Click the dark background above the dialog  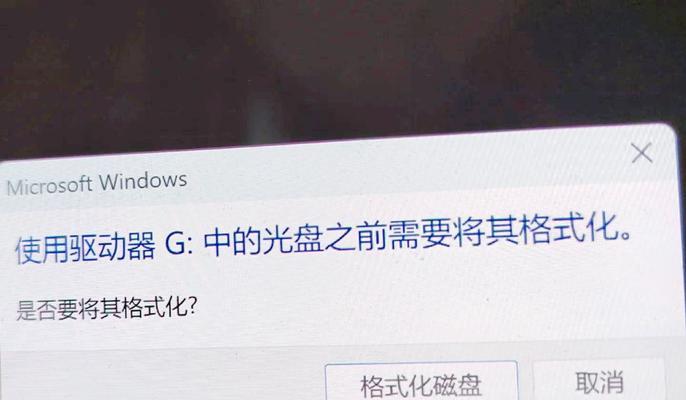(343, 66)
